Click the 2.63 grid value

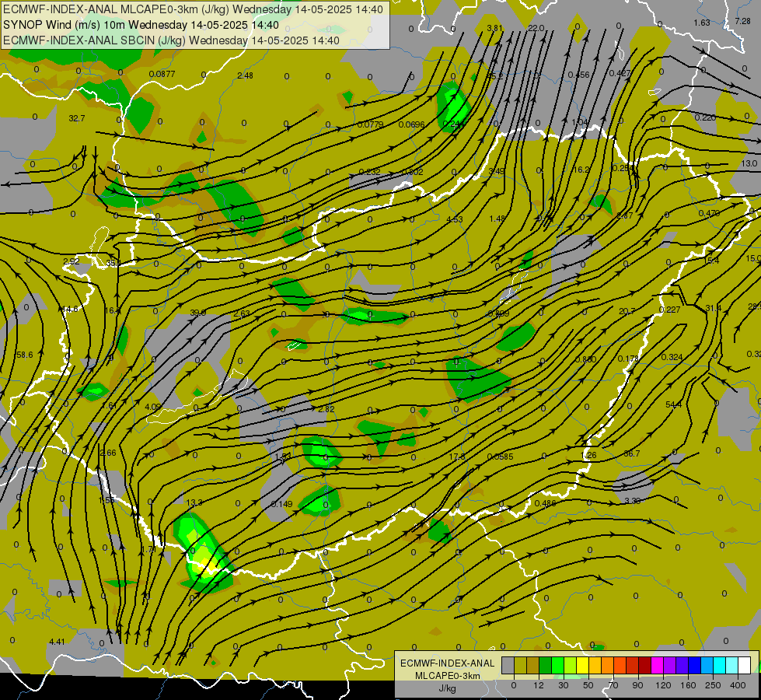[242, 313]
